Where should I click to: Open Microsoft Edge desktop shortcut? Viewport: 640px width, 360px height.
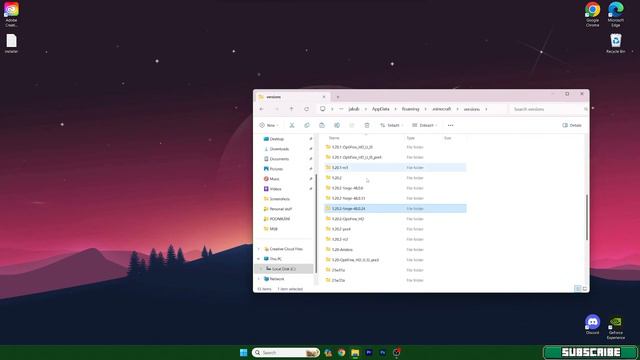616,14
